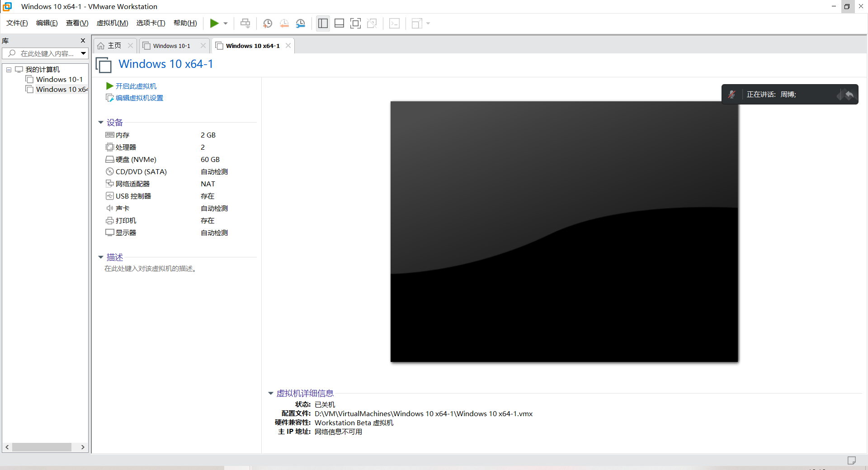868x470 pixels.
Task: Revert virtual machine to previous snapshot
Action: [284, 23]
